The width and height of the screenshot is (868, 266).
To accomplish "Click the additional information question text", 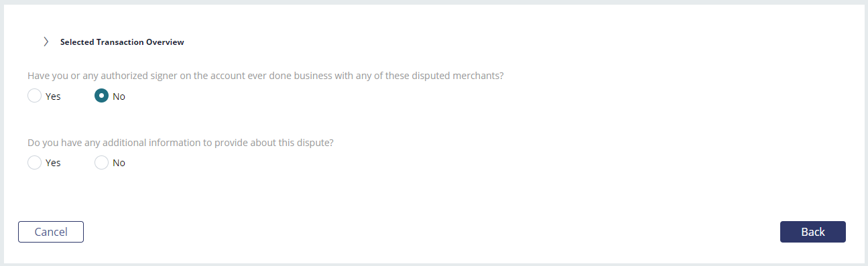I will (x=180, y=143).
